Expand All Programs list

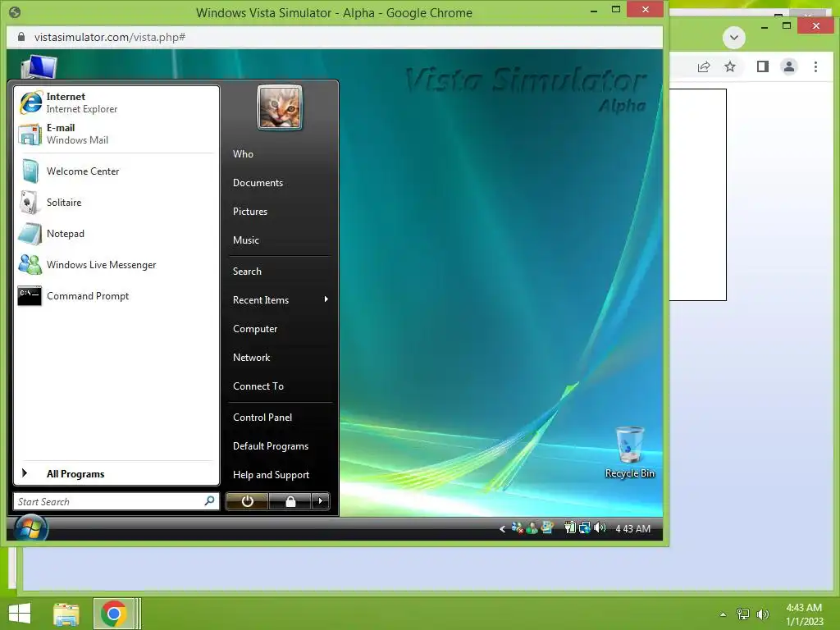click(116, 474)
